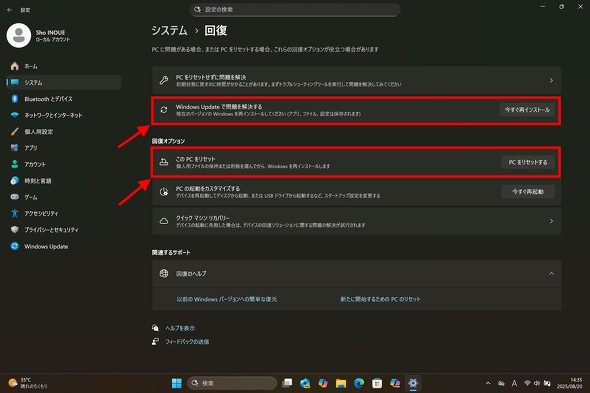Click the 今すぐ再インストール button
This screenshot has width=590, height=393.
tap(527, 110)
